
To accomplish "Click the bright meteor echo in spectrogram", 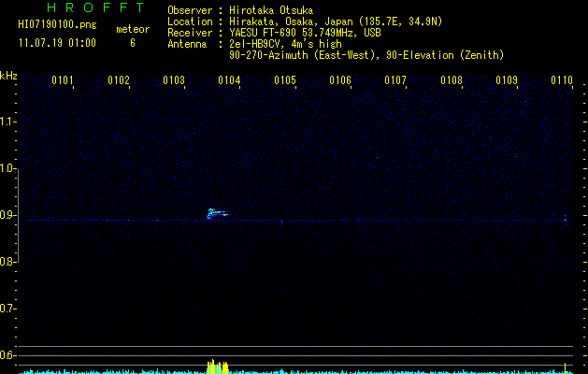I will (x=217, y=214).
